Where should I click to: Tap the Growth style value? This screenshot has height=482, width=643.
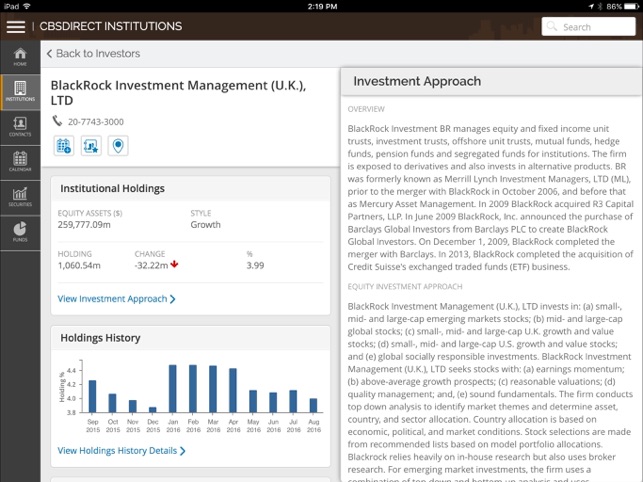pos(205,225)
